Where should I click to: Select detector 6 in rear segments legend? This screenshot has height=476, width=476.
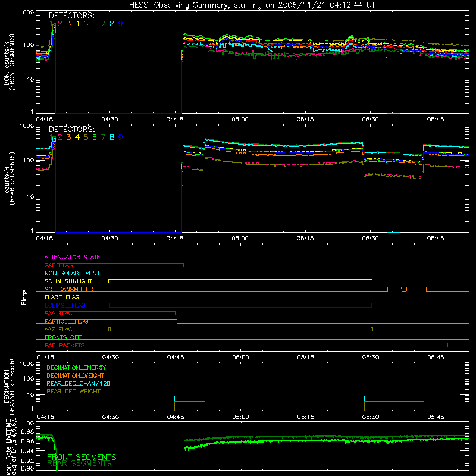click(95, 137)
